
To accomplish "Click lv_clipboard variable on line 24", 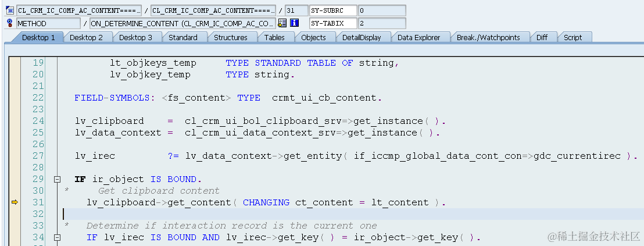I will tap(109, 121).
